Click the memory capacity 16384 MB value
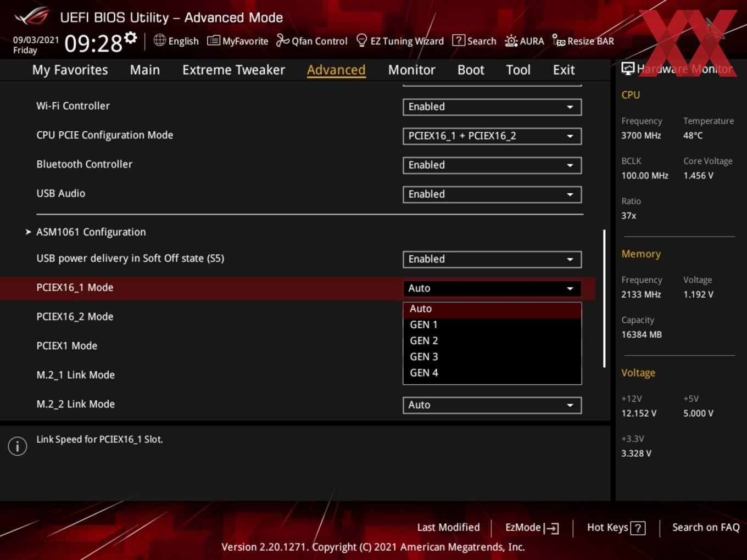Screen dimensions: 747x560 pos(642,334)
